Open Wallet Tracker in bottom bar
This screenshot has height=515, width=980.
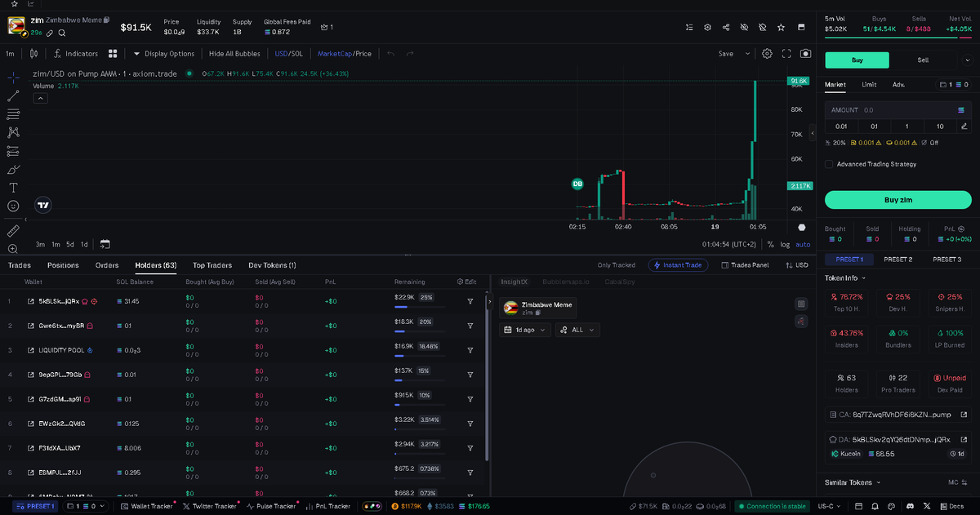coord(147,506)
